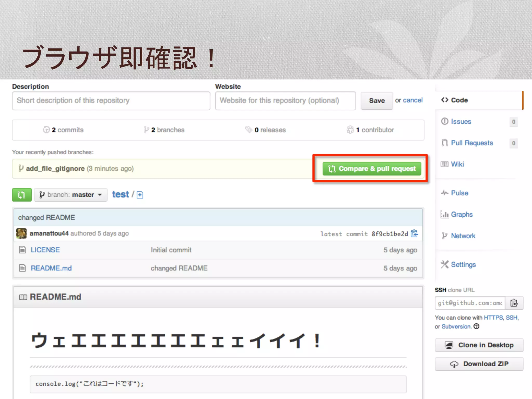
Task: View repository Graphs
Action: pyautogui.click(x=462, y=215)
